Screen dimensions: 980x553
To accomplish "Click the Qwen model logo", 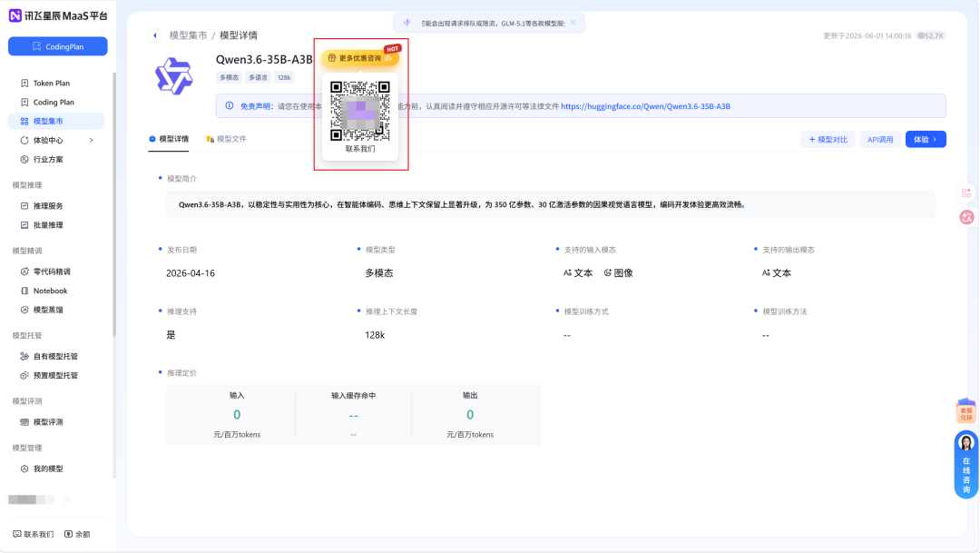I will tap(173, 75).
